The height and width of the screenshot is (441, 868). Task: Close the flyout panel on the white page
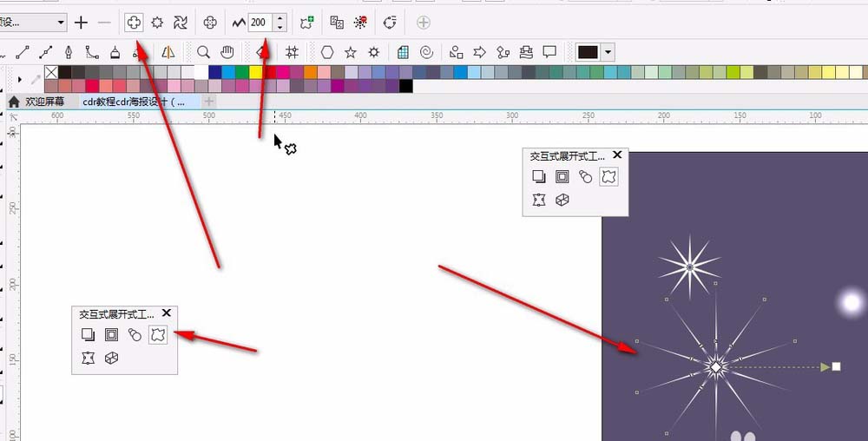coord(166,313)
